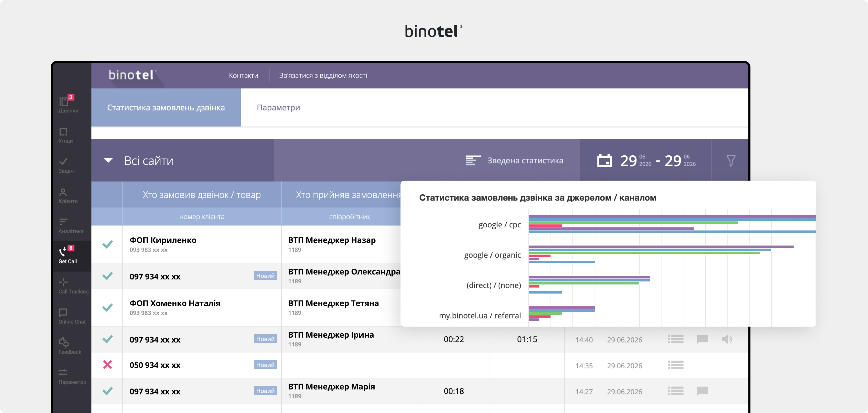
Task: Open Call Tracking in the sidebar
Action: (x=73, y=287)
